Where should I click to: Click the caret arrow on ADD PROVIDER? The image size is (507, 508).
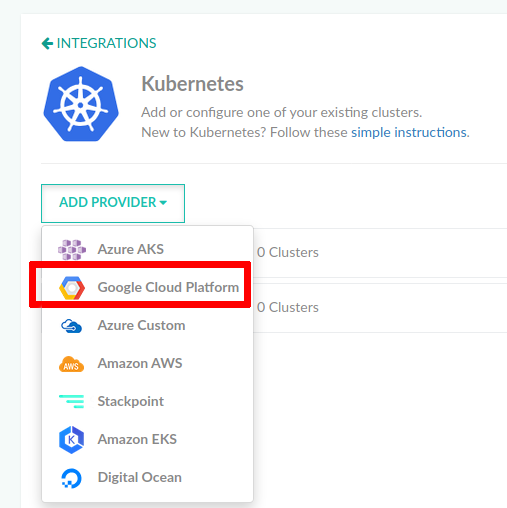(163, 203)
